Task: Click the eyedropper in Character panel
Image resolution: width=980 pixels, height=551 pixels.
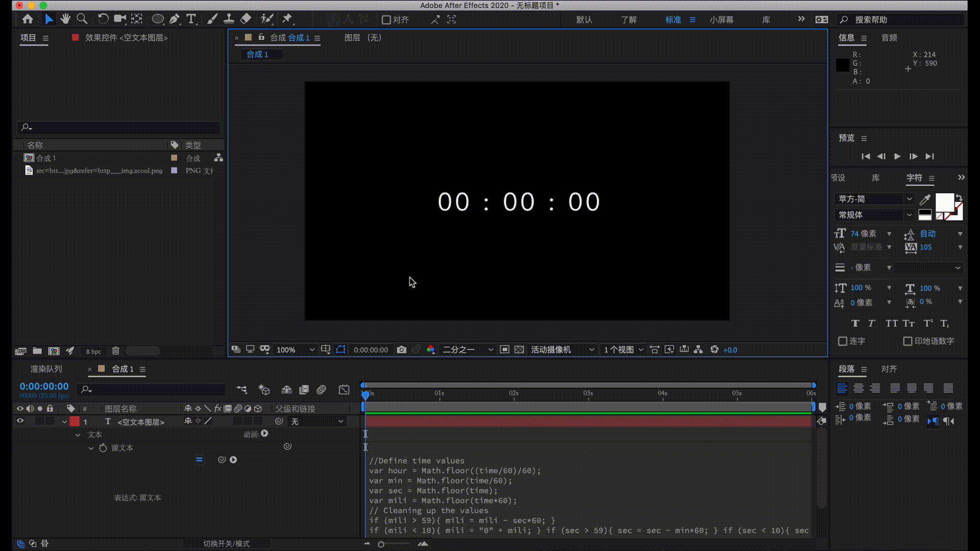Action: coord(925,199)
